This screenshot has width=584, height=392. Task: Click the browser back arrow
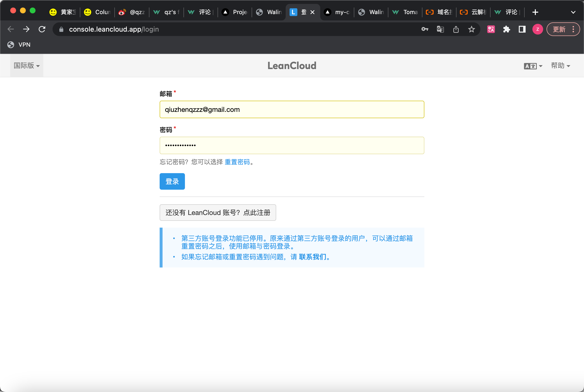coord(11,29)
